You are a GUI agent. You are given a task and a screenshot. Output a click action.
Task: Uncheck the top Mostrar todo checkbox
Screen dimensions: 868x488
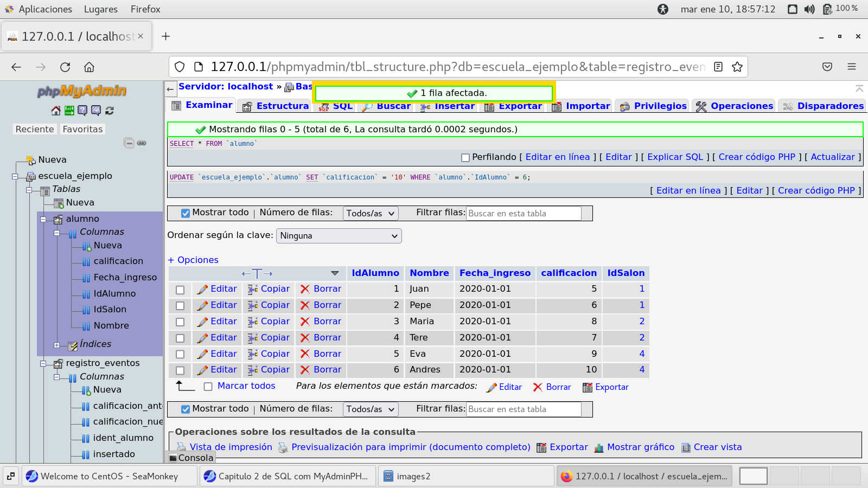tap(186, 214)
